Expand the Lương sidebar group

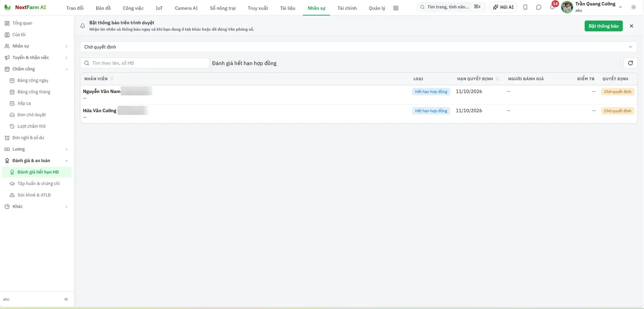coord(37,149)
